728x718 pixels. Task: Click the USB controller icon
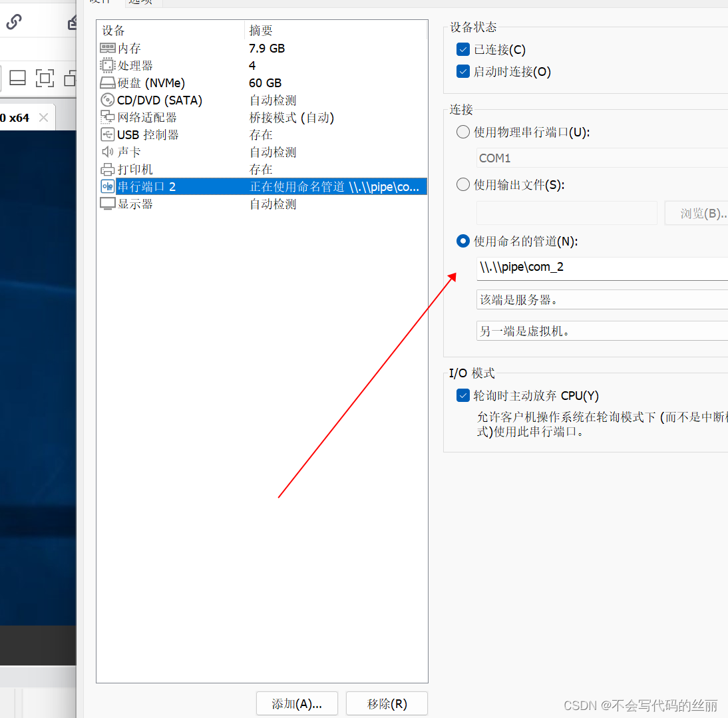pyautogui.click(x=107, y=134)
